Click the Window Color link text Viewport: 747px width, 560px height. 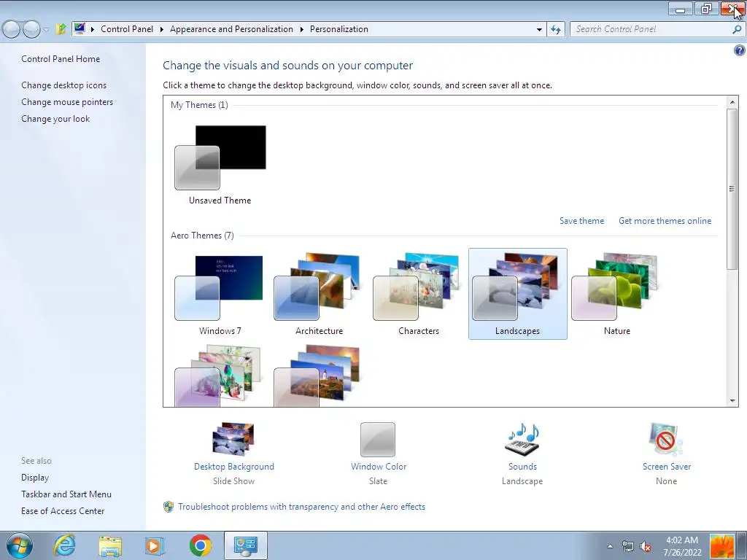(379, 467)
